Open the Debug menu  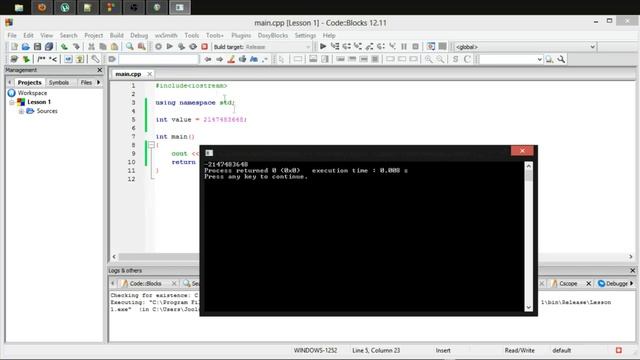pyautogui.click(x=139, y=36)
